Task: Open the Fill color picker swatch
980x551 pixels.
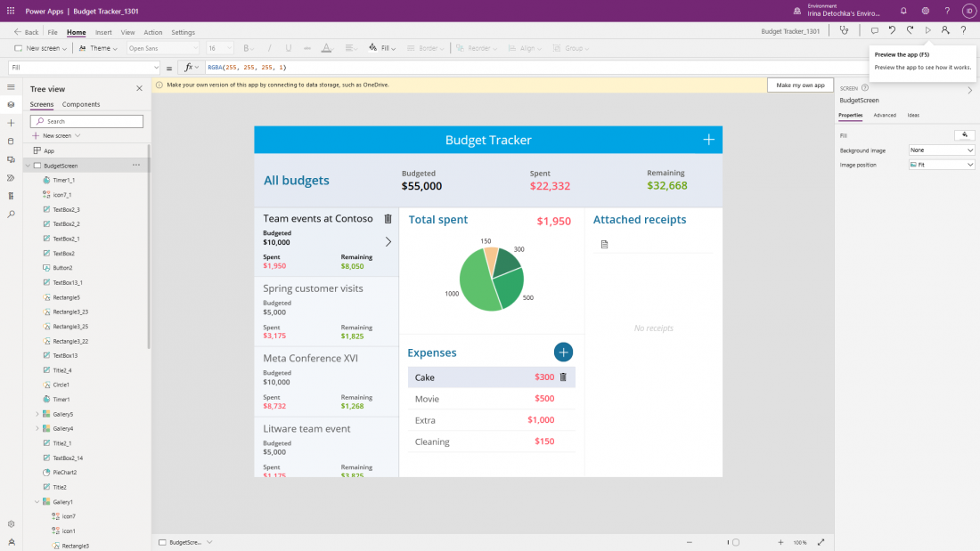Action: [964, 135]
